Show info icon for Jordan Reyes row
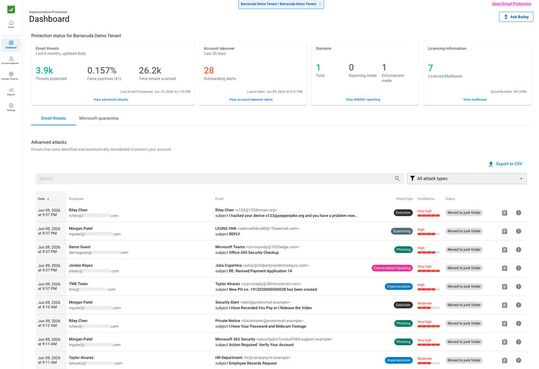Image resolution: width=539 pixels, height=369 pixels. 518,268
